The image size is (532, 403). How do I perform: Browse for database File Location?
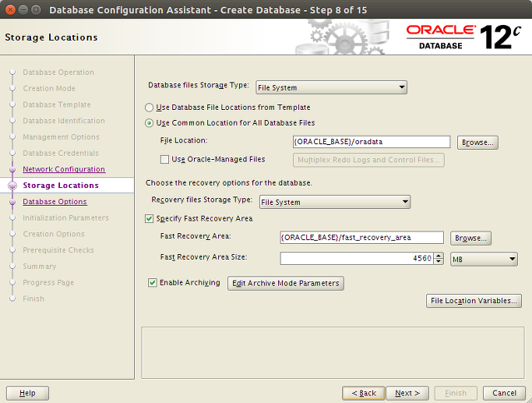(477, 143)
